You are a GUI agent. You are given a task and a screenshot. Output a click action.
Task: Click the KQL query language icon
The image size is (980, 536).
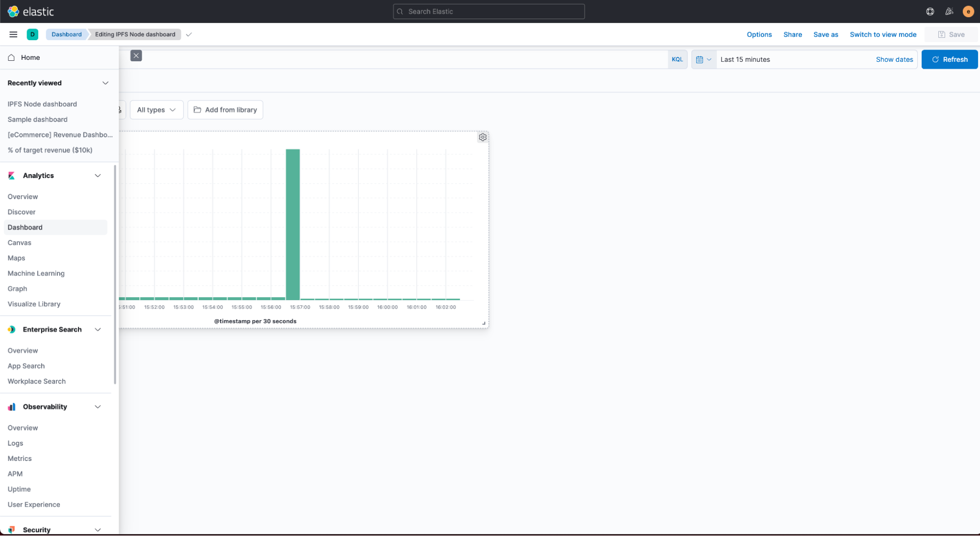[678, 59]
